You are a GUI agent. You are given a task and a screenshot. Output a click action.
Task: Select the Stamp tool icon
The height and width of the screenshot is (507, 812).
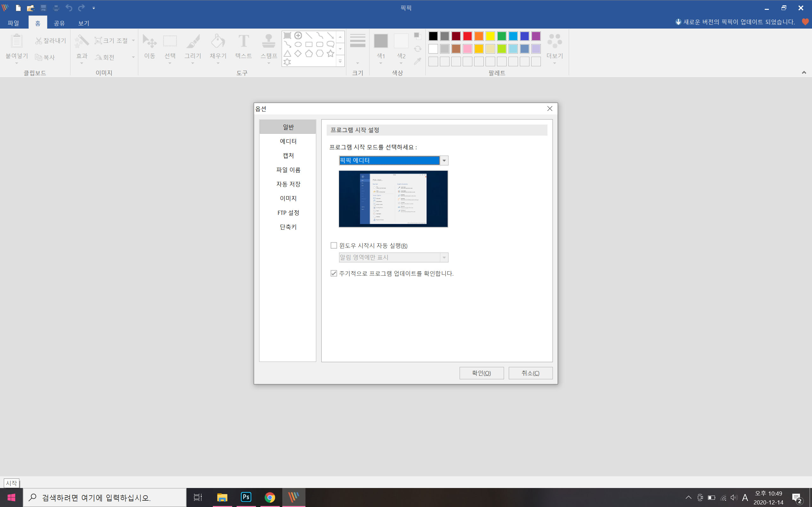(x=268, y=42)
